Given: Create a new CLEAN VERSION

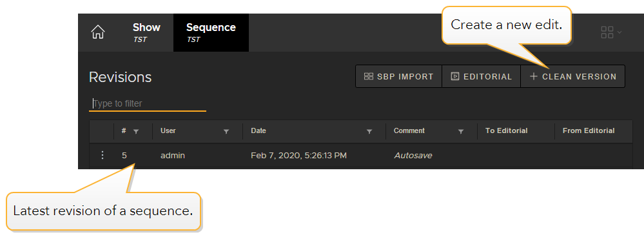Looking at the screenshot, I should coord(573,76).
